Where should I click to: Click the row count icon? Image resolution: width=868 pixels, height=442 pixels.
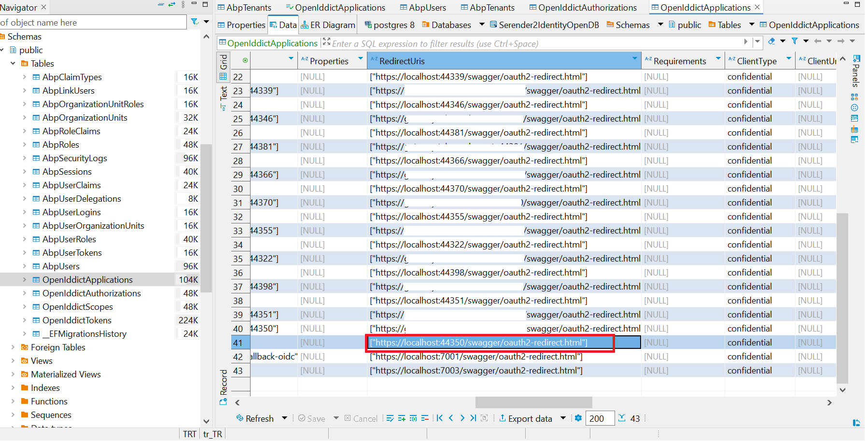click(x=622, y=418)
